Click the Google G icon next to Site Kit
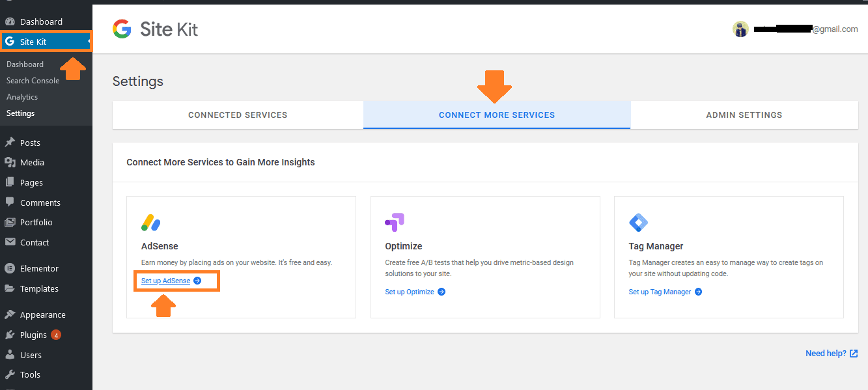 pyautogui.click(x=10, y=42)
